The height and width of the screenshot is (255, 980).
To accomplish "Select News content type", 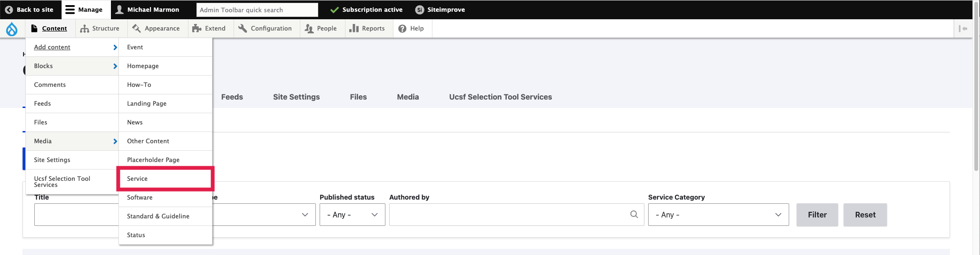I will click(165, 122).
